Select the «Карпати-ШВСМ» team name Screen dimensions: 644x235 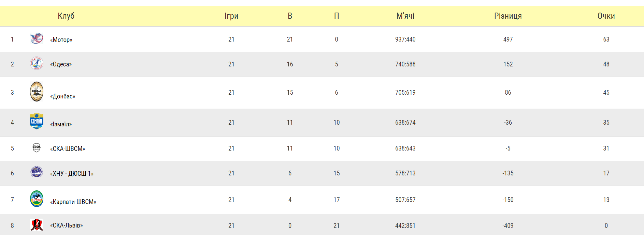[73, 202]
